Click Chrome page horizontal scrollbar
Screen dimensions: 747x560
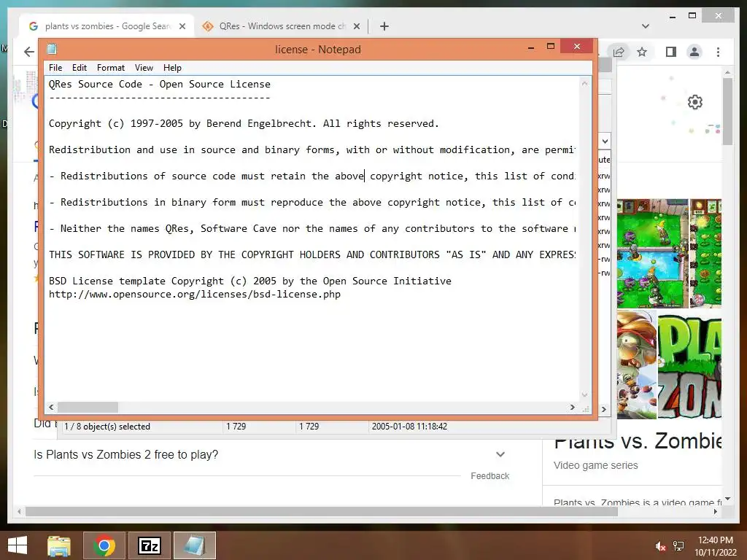pos(322,512)
